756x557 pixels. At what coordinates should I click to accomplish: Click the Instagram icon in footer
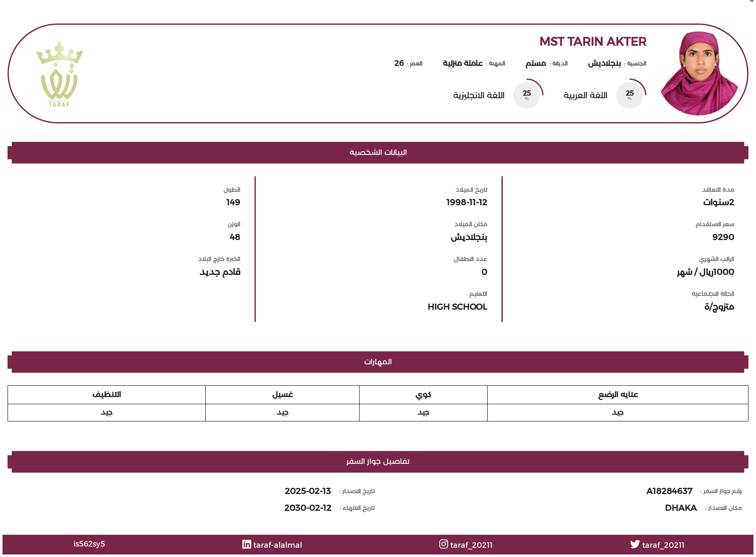click(x=444, y=544)
